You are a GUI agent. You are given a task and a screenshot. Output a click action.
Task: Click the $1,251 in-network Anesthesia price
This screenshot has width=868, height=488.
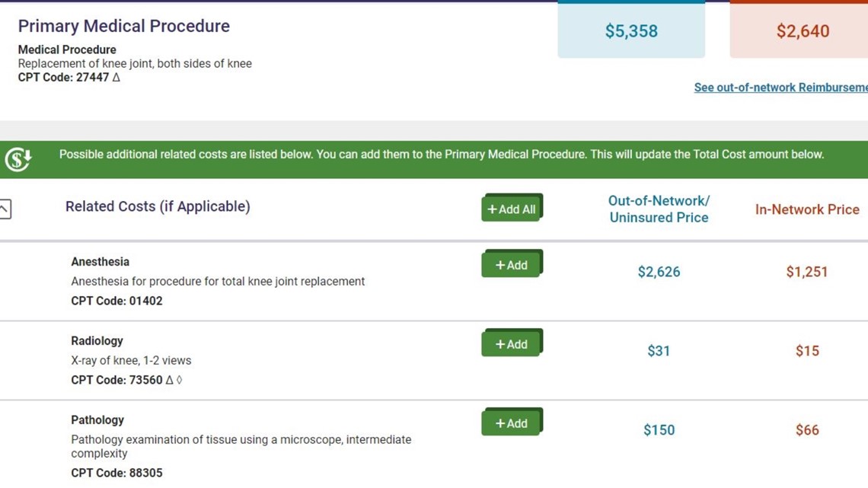(x=807, y=272)
